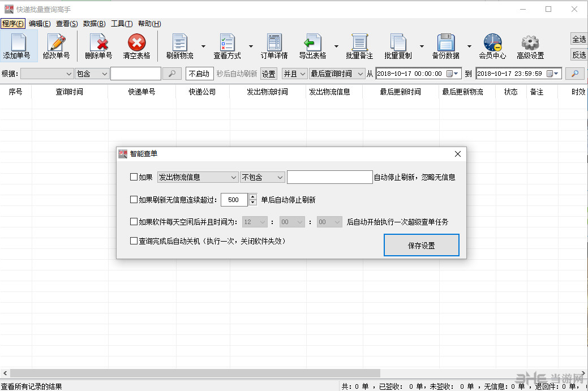Click the 保存设置 save settings button
The height and width of the screenshot is (391, 588).
point(422,245)
